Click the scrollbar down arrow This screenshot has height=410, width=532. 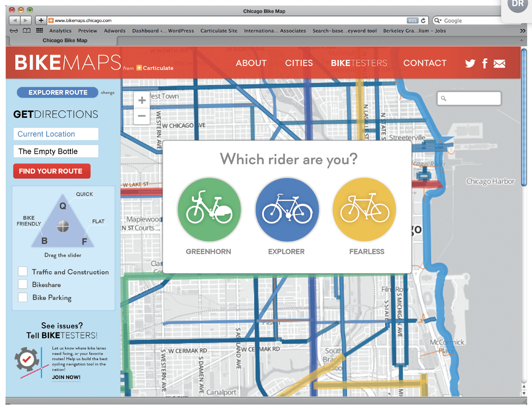[524, 393]
